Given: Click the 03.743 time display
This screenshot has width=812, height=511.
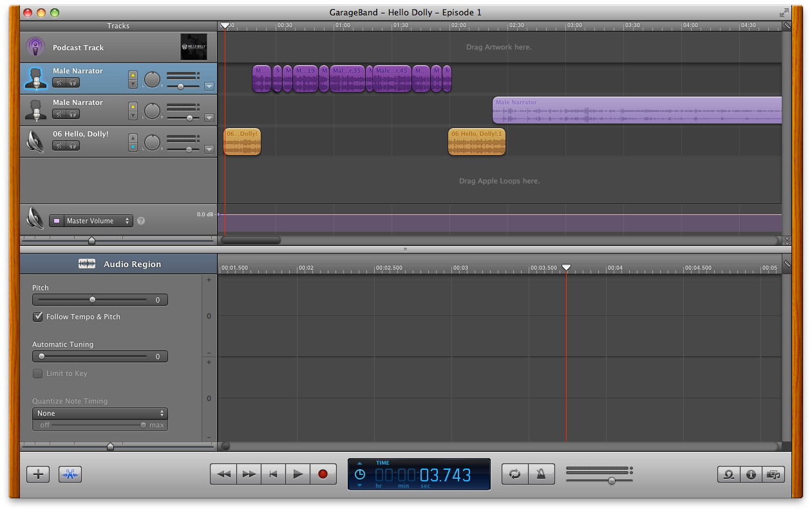Looking at the screenshot, I should pos(446,476).
